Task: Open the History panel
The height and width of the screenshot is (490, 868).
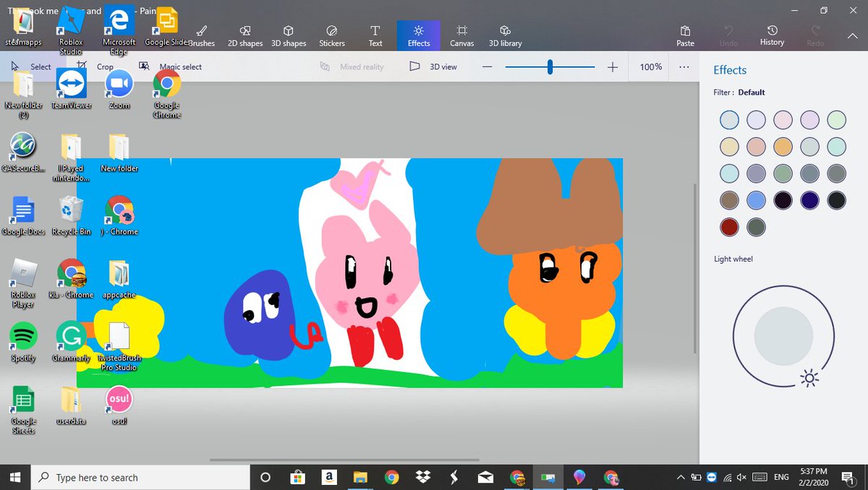Action: (x=772, y=35)
